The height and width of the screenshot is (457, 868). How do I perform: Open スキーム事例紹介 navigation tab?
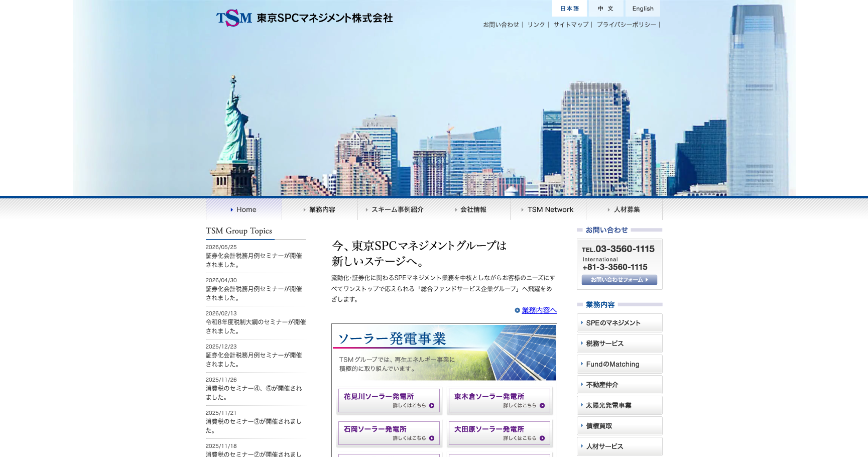click(396, 209)
